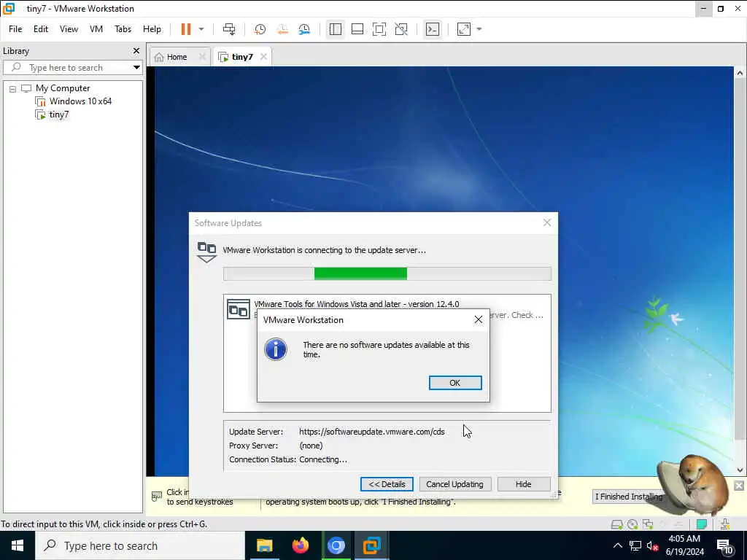Open the Edit menu
Image resolution: width=747 pixels, height=560 pixels.
pos(41,29)
